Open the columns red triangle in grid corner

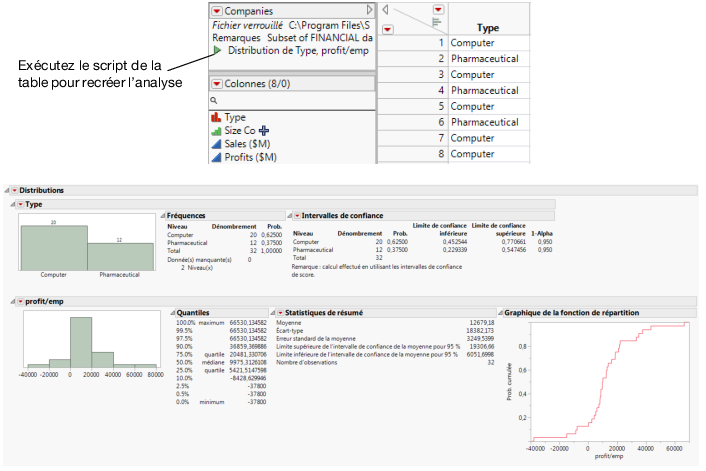(x=439, y=9)
